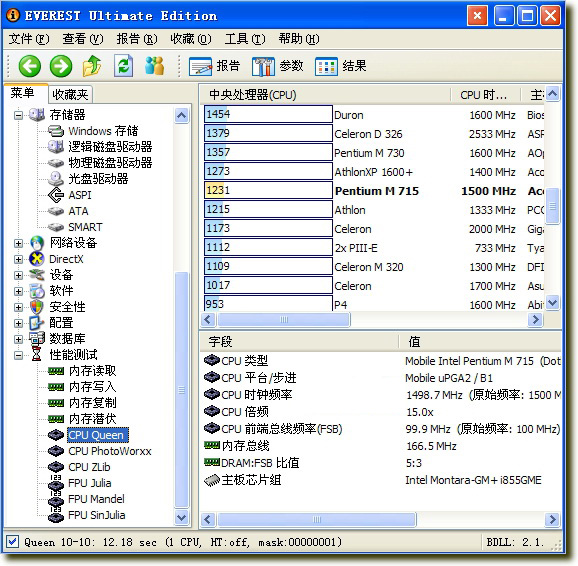
Task: Sort by 中央处理器(CPU) column header
Action: click(x=325, y=95)
